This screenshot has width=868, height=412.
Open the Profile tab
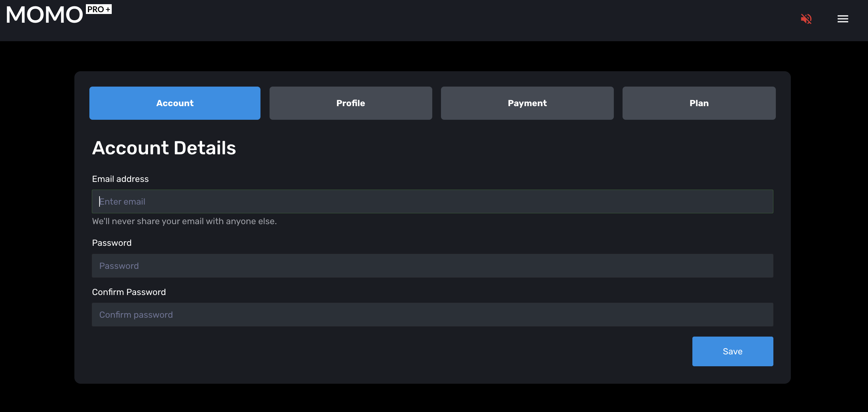click(351, 103)
